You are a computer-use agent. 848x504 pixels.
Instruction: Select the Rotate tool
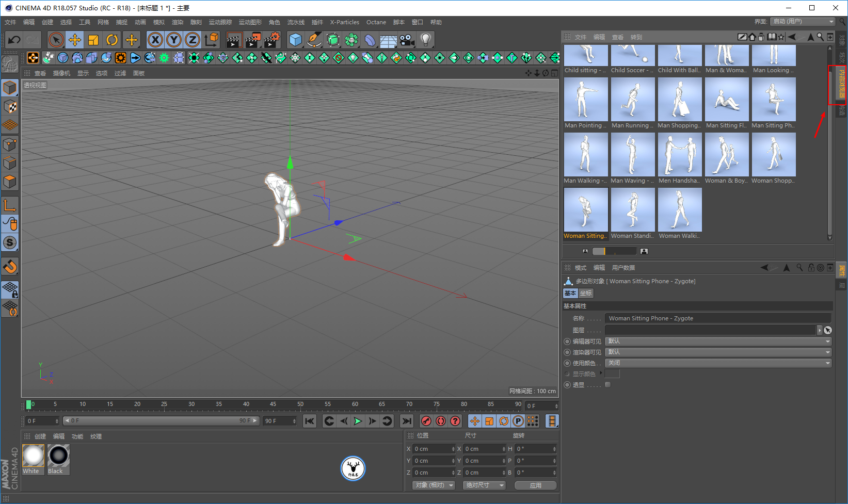click(x=112, y=40)
